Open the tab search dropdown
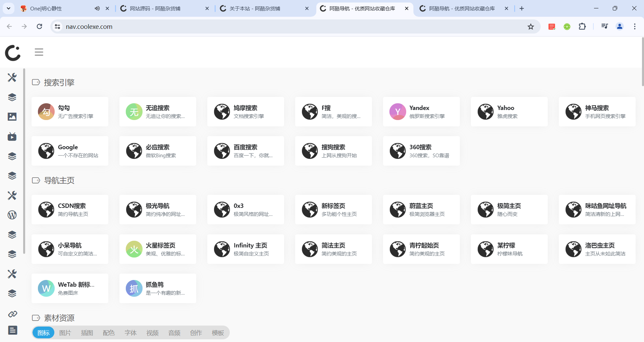The width and height of the screenshot is (644, 342). [x=8, y=8]
